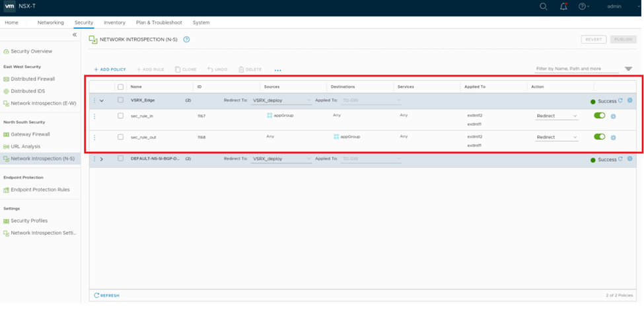Open the Action dropdown for sec_rule_in
The height and width of the screenshot is (312, 644).
556,116
